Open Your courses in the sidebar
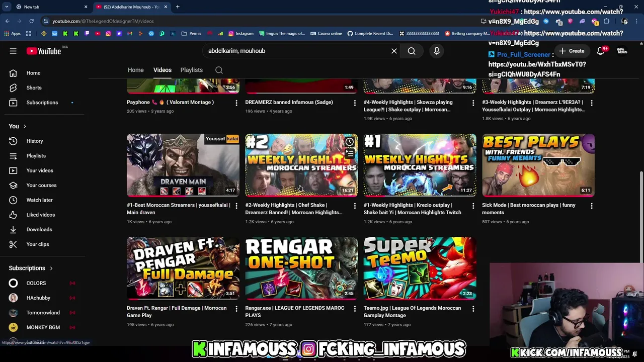 [42, 185]
